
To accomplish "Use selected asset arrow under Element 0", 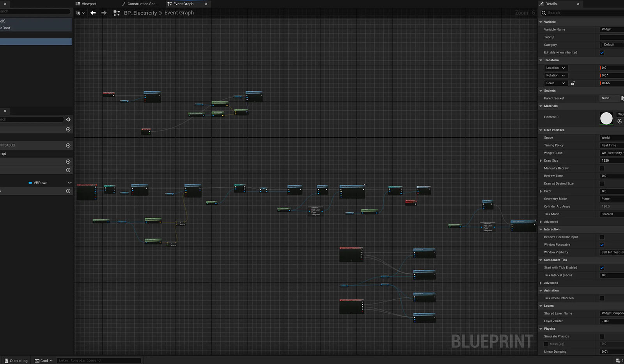I will pyautogui.click(x=620, y=121).
